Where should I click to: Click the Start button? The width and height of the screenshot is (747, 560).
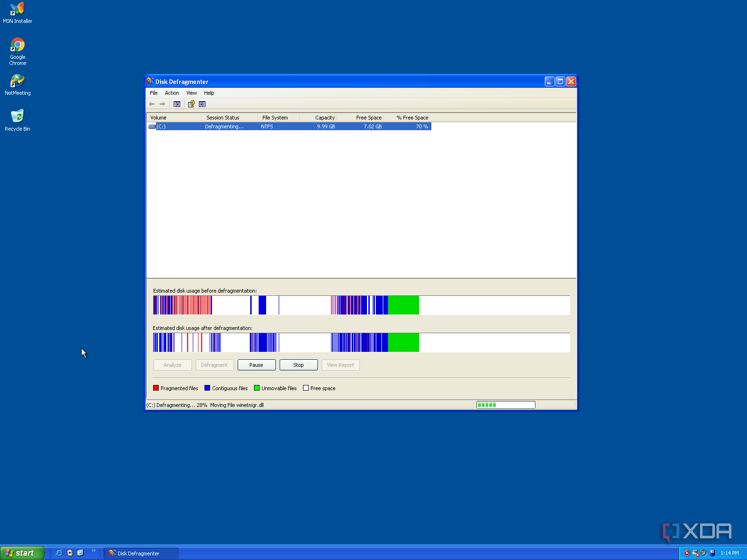coord(22,553)
